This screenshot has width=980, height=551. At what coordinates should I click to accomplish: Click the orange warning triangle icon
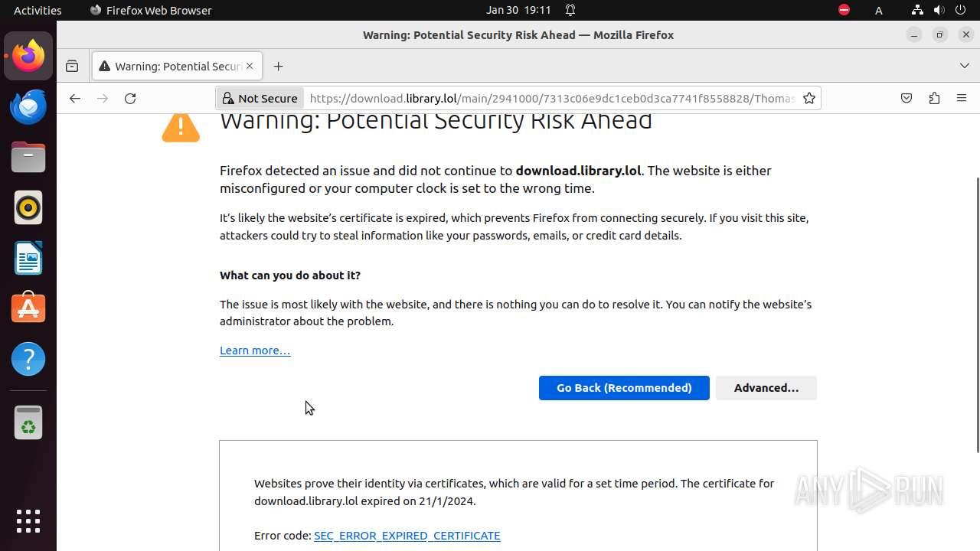coord(181,127)
